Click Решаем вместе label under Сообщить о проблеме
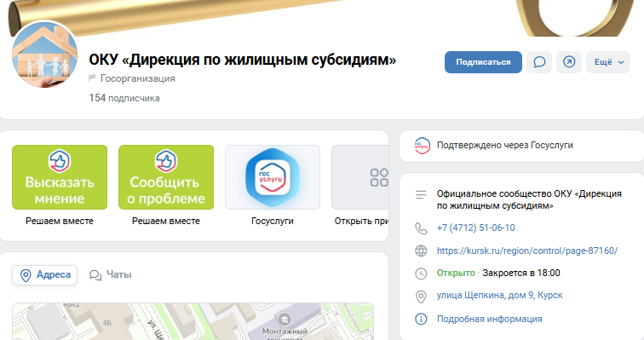 [166, 221]
